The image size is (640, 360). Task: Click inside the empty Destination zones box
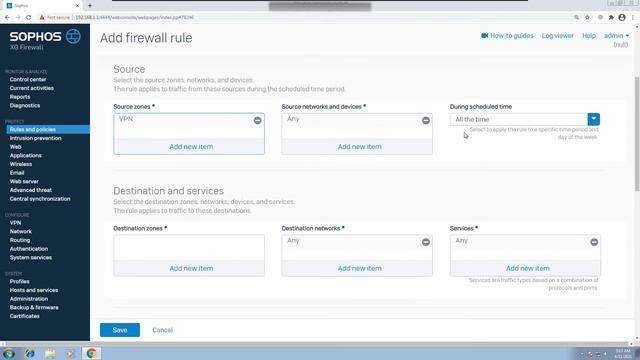(189, 247)
